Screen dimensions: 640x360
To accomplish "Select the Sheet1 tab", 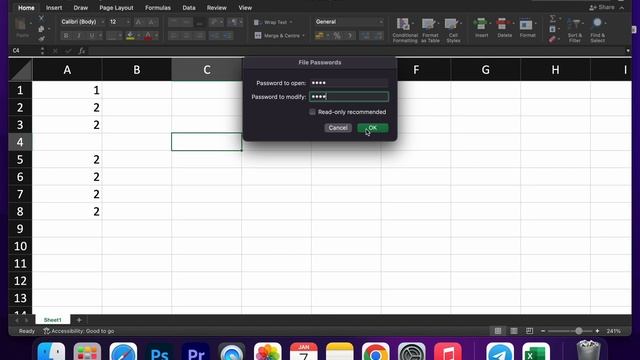I will click(53, 320).
